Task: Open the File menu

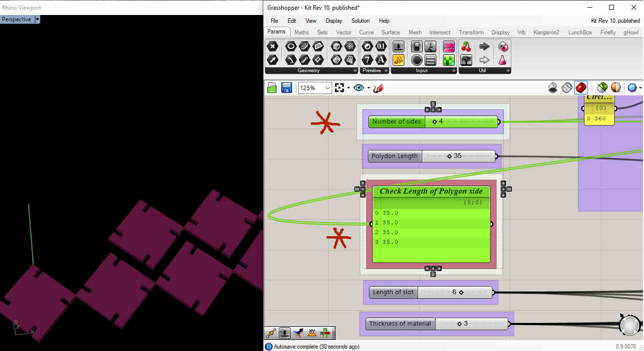Action: tap(274, 21)
